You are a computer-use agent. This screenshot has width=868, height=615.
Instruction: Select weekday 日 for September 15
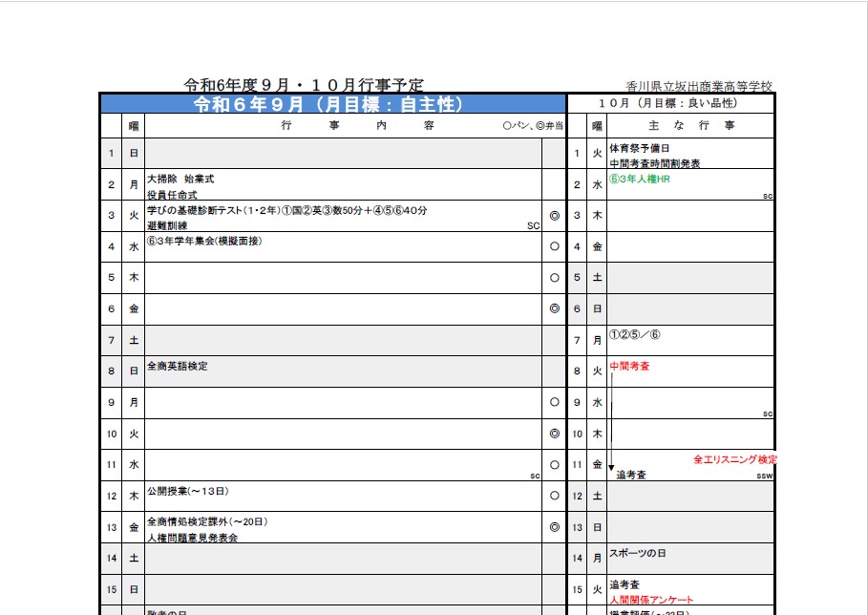[134, 589]
